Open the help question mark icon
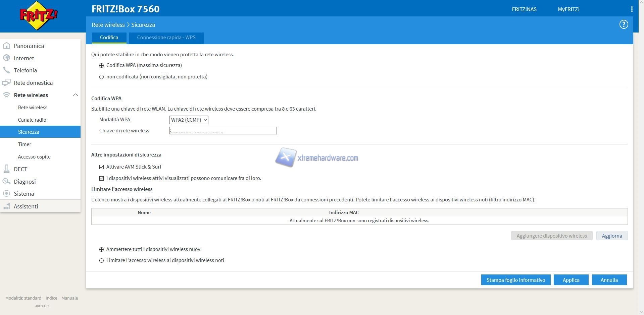This screenshot has height=315, width=644. click(624, 24)
